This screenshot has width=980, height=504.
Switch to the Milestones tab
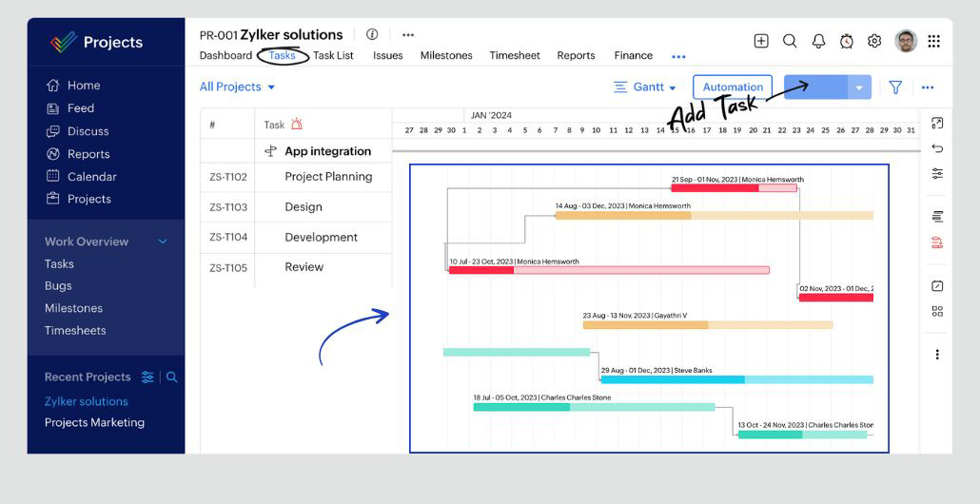pos(446,55)
